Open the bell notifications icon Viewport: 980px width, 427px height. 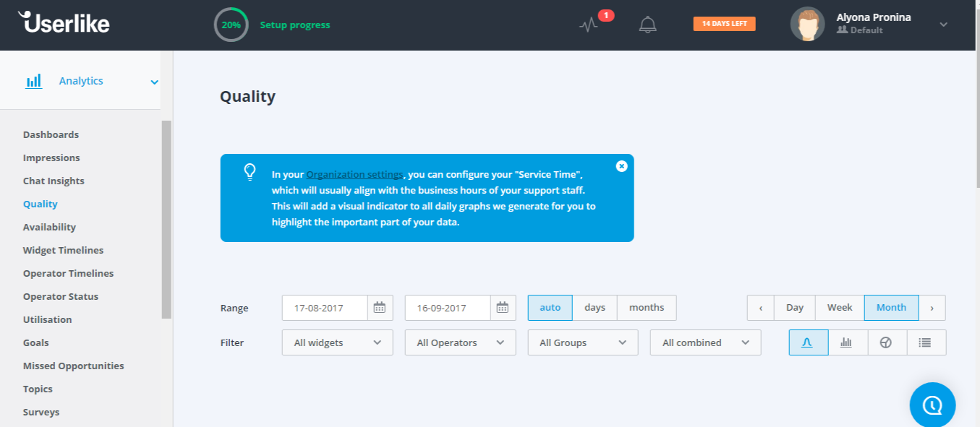[647, 25]
